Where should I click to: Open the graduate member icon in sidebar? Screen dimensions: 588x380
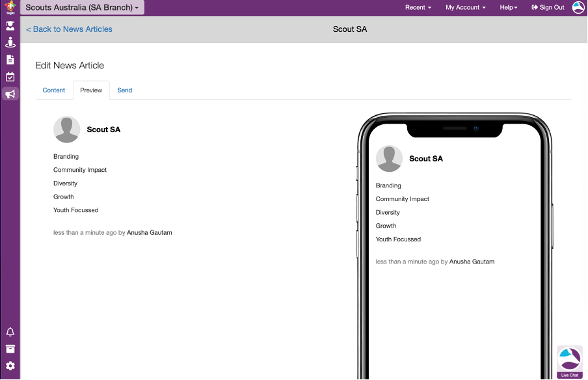pyautogui.click(x=10, y=26)
